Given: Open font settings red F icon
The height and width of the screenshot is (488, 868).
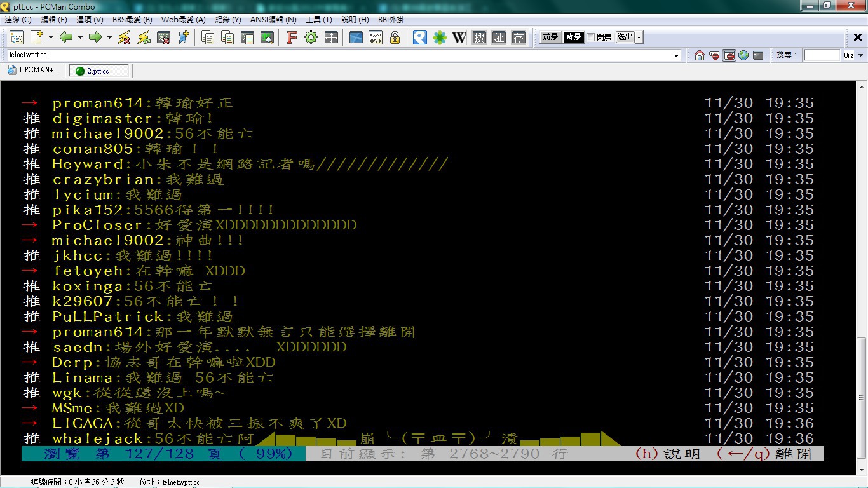Looking at the screenshot, I should coord(291,37).
